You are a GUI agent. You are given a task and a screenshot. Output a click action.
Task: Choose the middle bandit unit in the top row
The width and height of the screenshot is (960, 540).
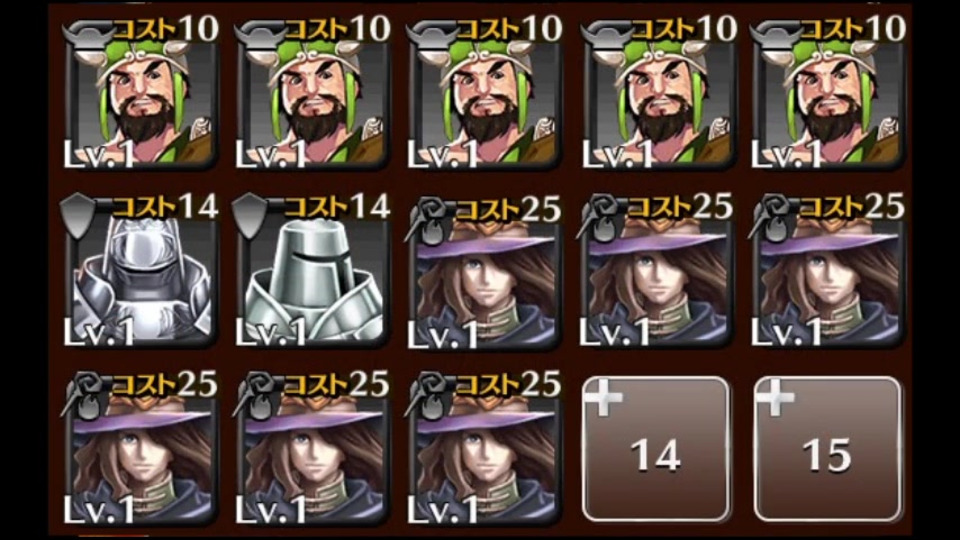tap(484, 94)
